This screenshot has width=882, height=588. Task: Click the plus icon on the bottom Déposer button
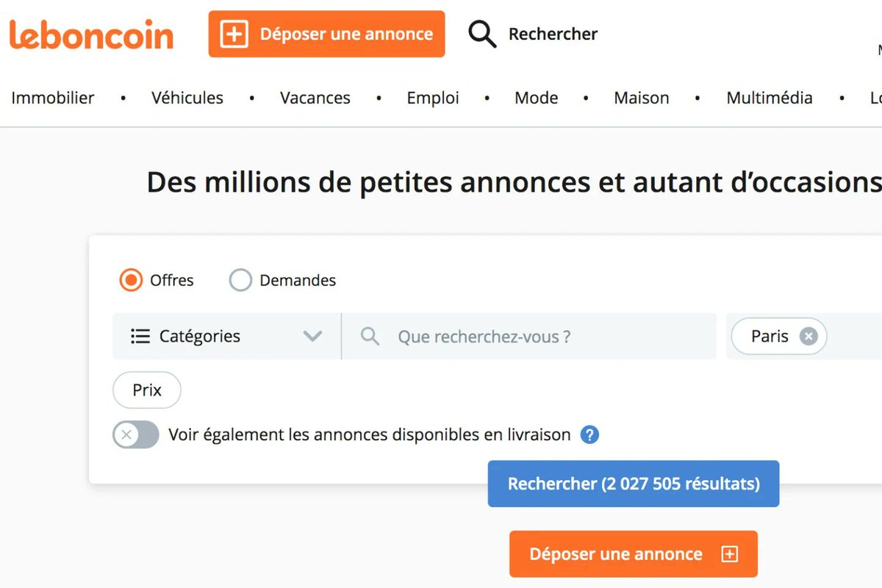tap(729, 554)
